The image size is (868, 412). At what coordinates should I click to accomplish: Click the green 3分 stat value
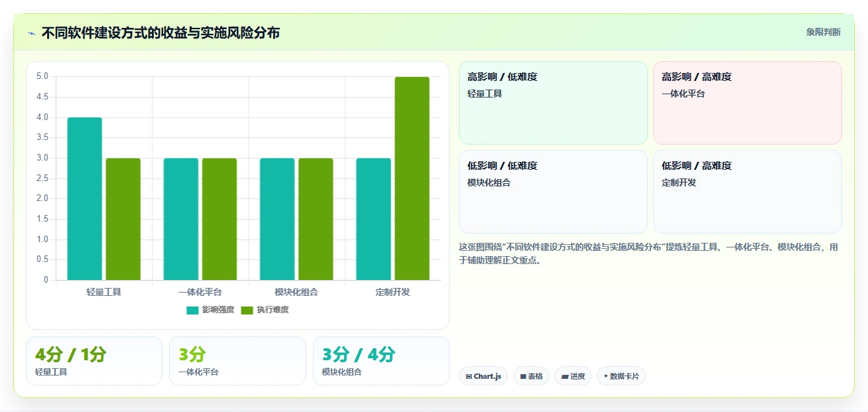point(192,354)
